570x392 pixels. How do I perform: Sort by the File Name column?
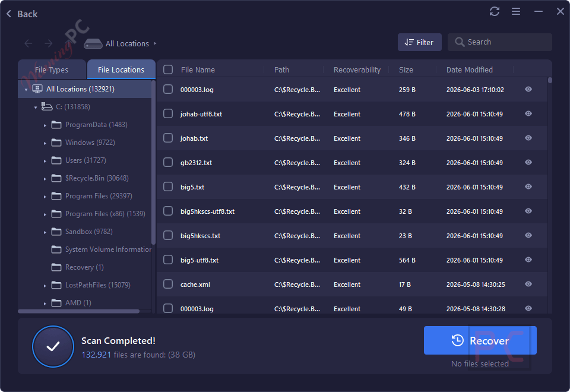[x=198, y=70]
